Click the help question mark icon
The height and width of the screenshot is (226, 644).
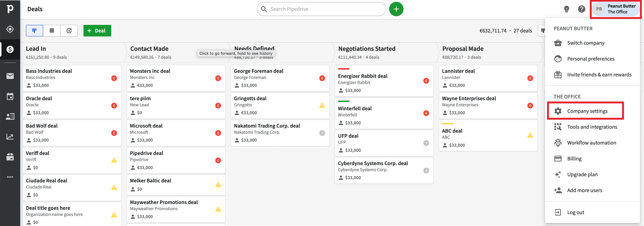tap(582, 9)
